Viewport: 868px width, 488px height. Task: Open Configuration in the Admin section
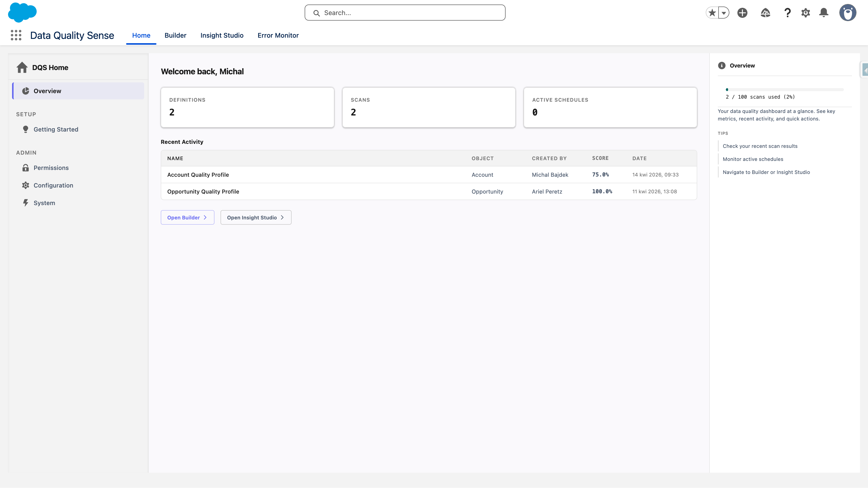coord(53,185)
